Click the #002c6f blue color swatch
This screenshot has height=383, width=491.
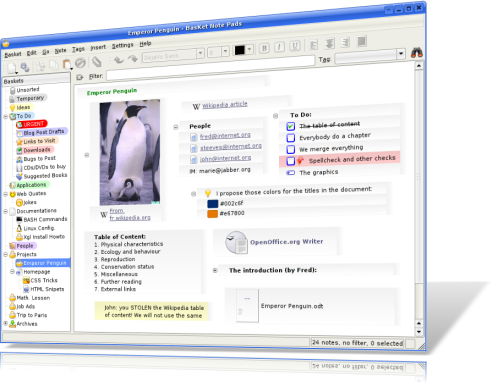[213, 203]
